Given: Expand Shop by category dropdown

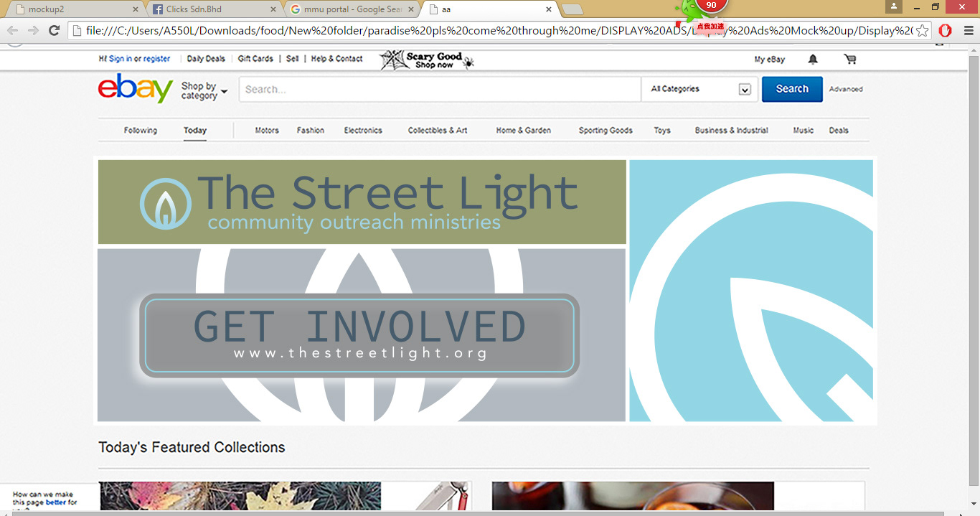Looking at the screenshot, I should coord(204,90).
